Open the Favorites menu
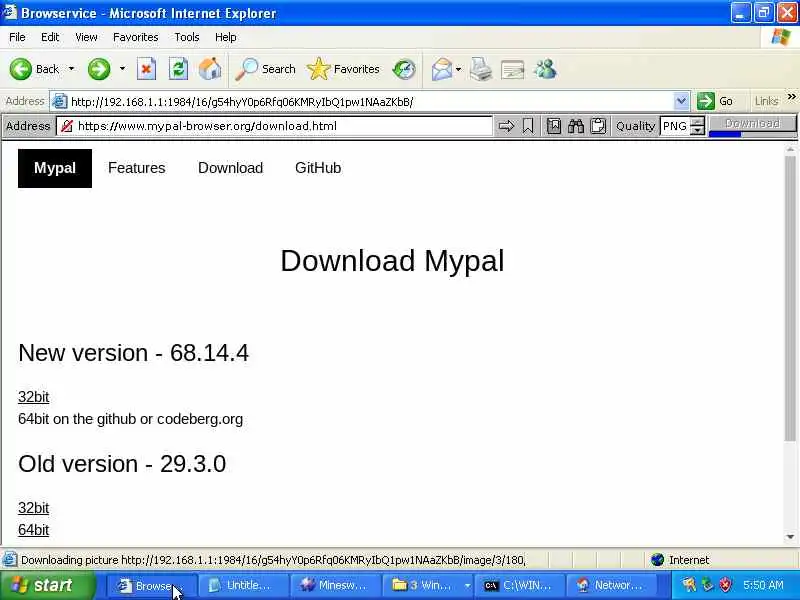 click(x=136, y=37)
